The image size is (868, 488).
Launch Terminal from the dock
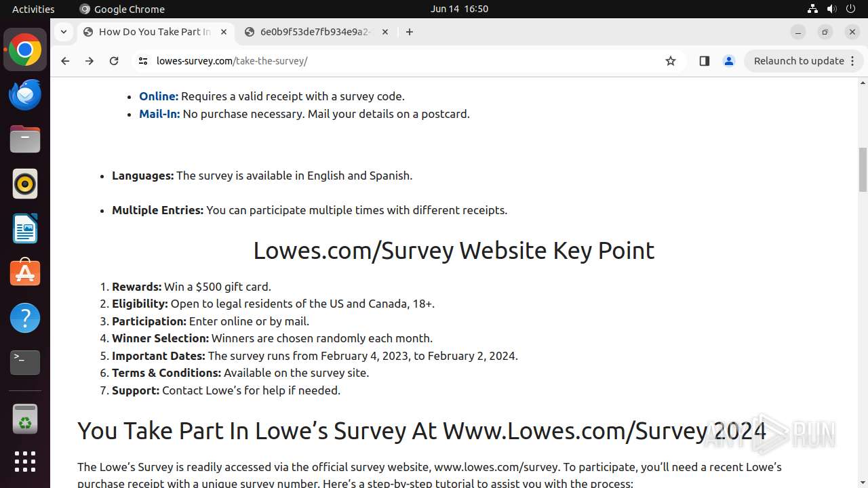pos(25,363)
